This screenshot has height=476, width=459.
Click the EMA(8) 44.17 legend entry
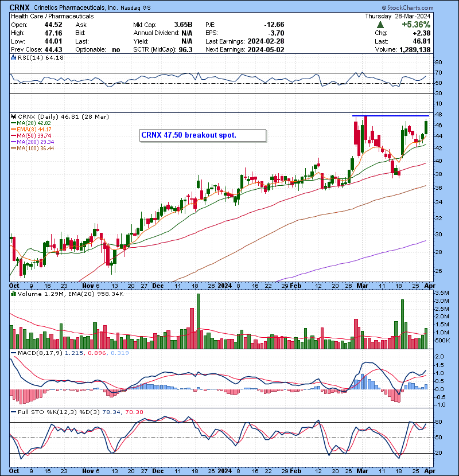34,129
